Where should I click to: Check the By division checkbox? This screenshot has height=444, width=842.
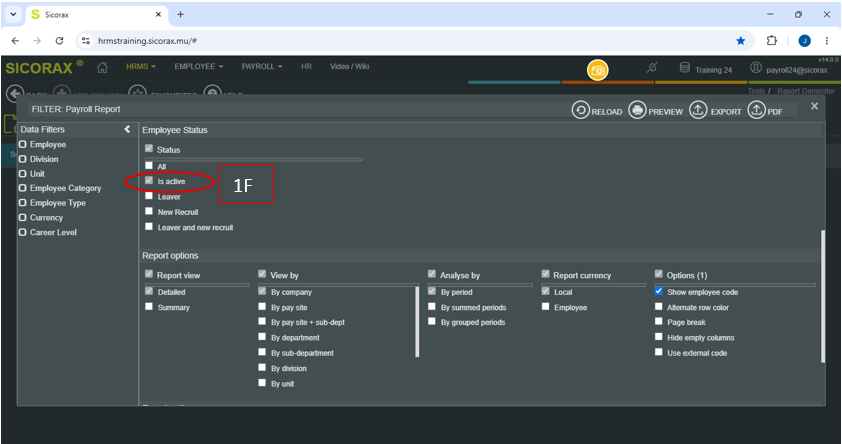262,367
